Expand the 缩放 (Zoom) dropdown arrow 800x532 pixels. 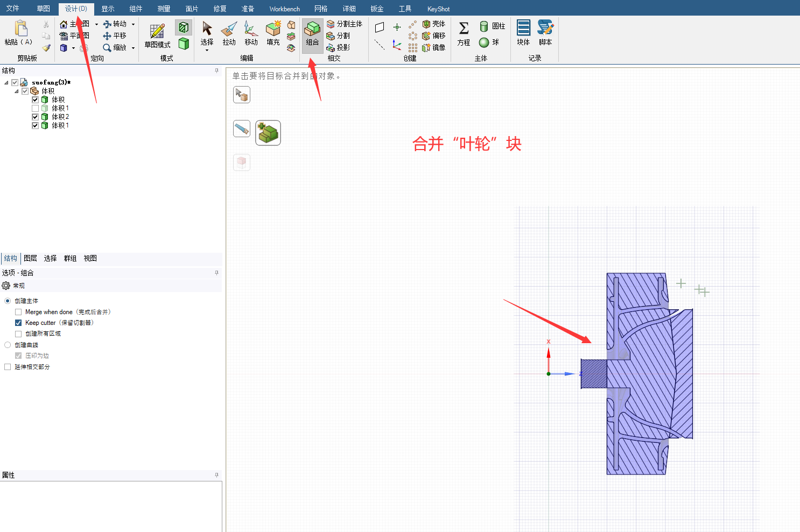pos(133,48)
